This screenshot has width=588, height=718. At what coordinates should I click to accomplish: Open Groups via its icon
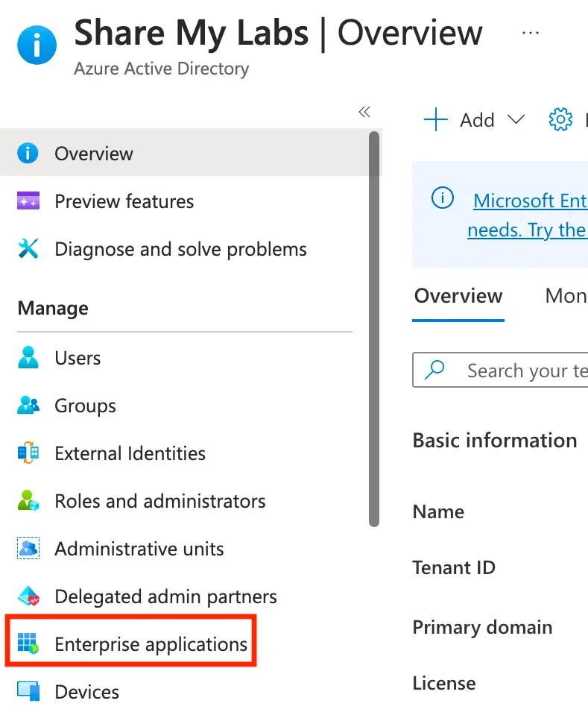coord(28,406)
